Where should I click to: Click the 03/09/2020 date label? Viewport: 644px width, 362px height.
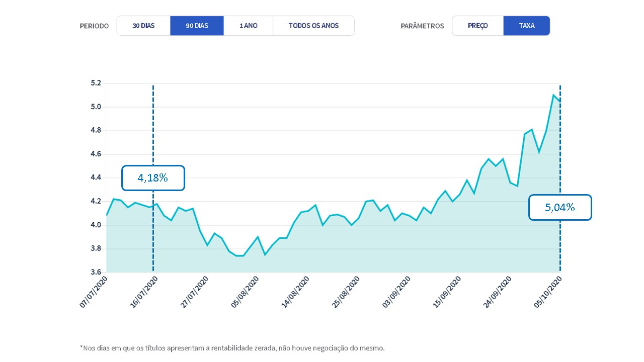(396, 292)
